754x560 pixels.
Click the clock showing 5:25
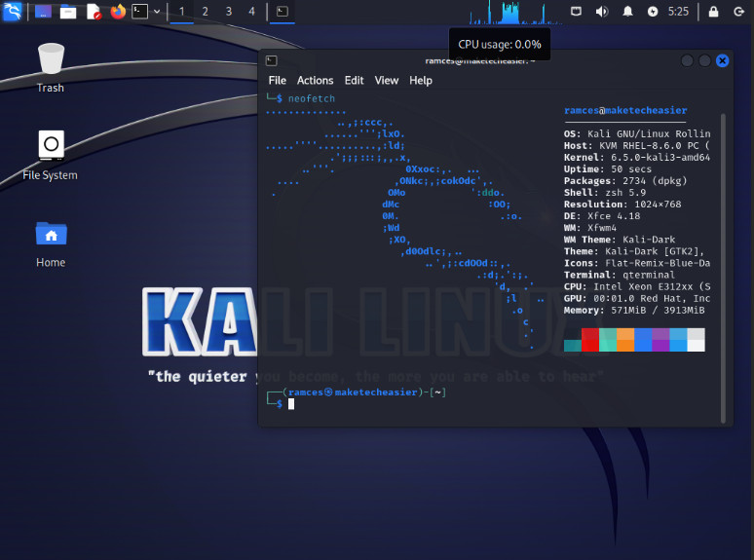(678, 11)
